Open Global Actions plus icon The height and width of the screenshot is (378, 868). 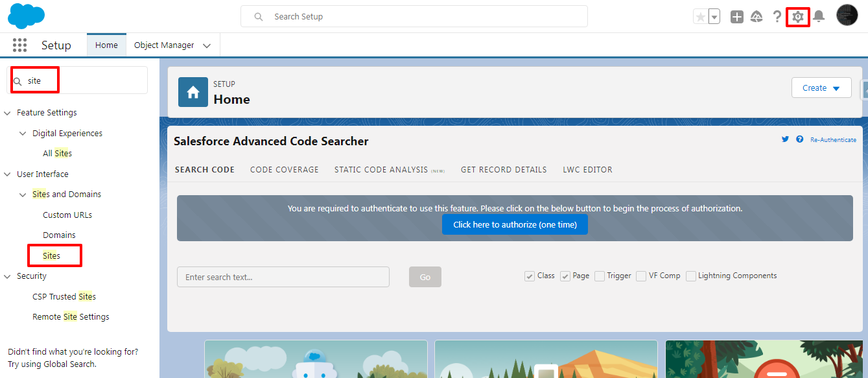tap(736, 17)
